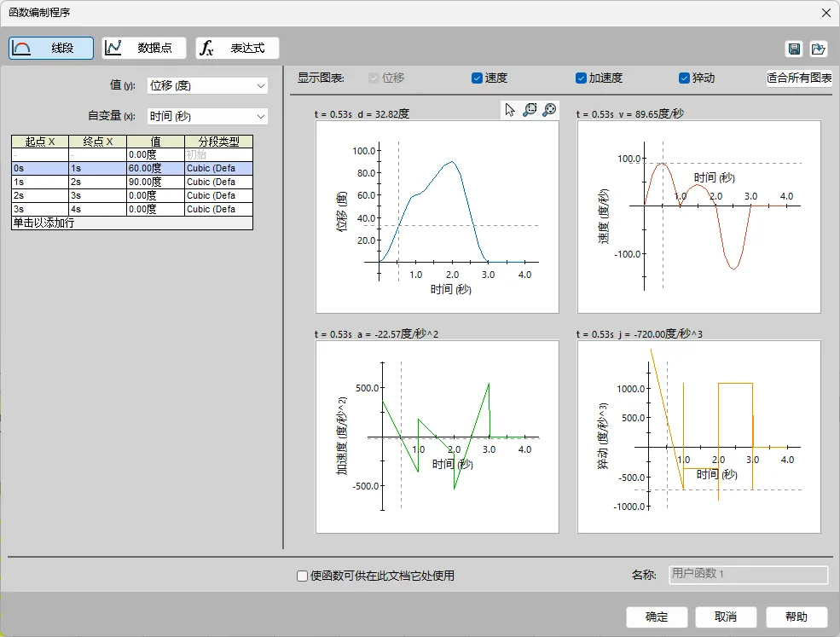Enable 使函数可供在此文档它处使用 checkbox
This screenshot has height=637, width=840.
tap(302, 576)
